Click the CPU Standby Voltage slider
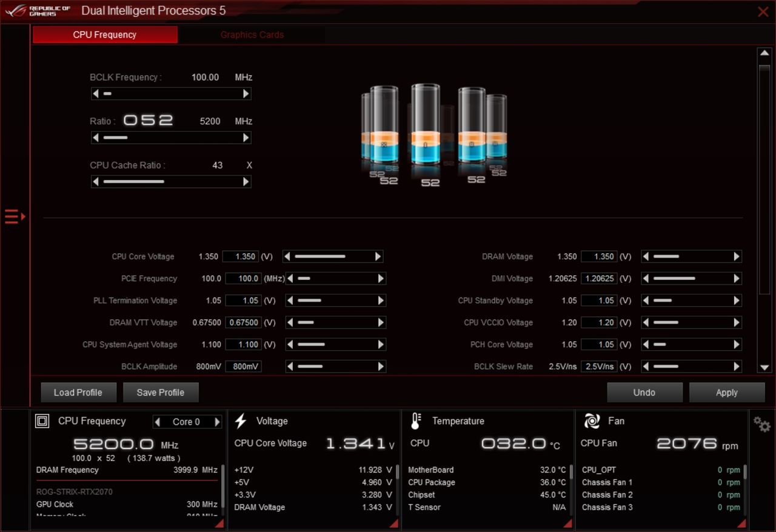776x532 pixels. tap(692, 301)
